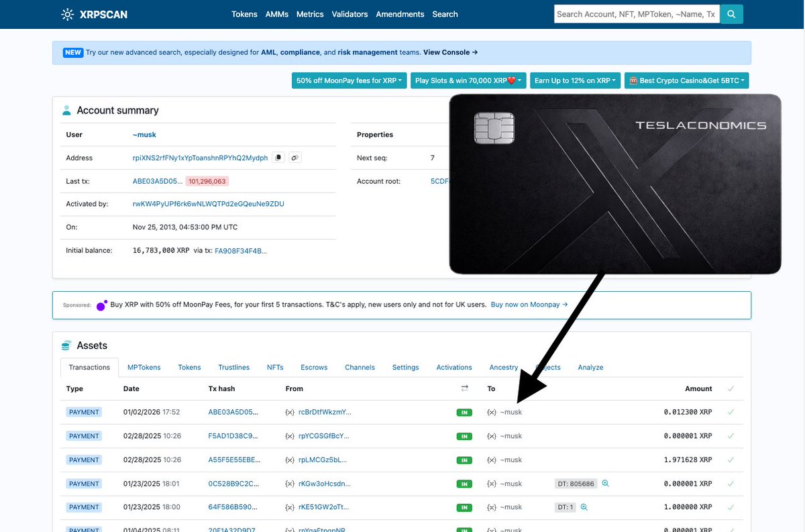Open the AMMs menu
The height and width of the screenshot is (532, 805).
pyautogui.click(x=277, y=14)
